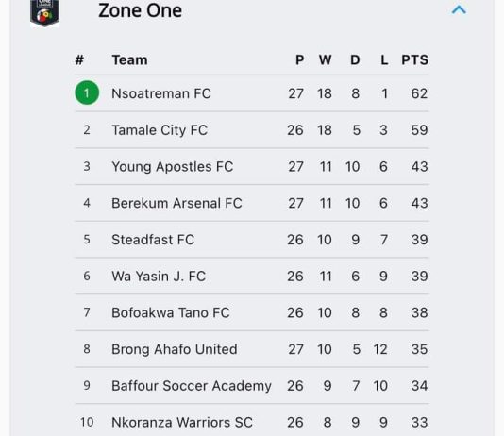This screenshot has width=504, height=436.
Task: Click the Team column header
Action: [130, 60]
